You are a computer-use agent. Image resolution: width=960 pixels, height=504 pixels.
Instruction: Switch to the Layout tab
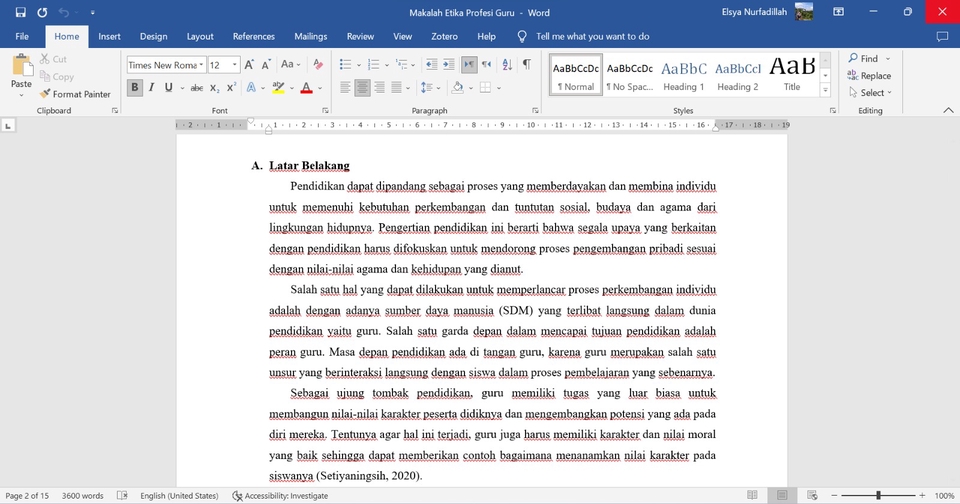click(200, 37)
